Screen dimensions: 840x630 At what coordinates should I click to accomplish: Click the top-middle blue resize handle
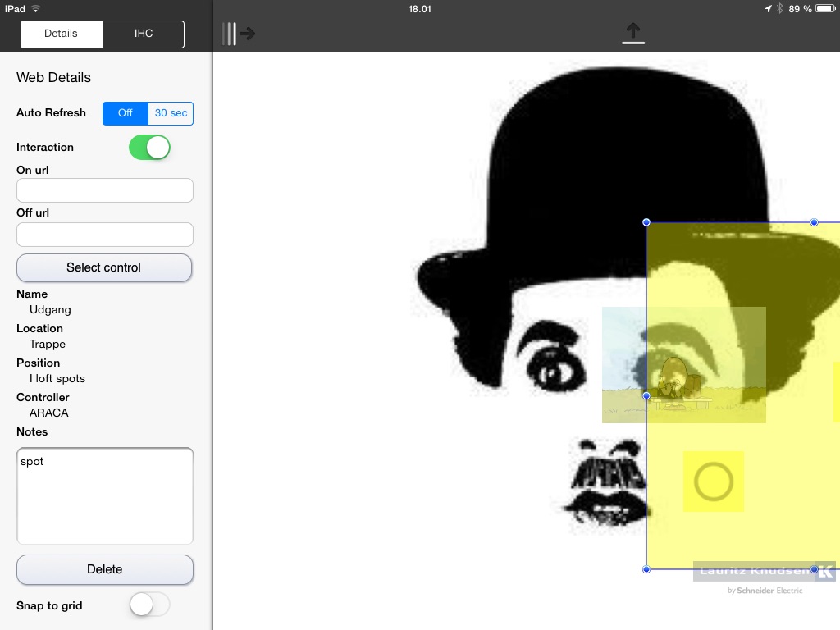pyautogui.click(x=814, y=222)
